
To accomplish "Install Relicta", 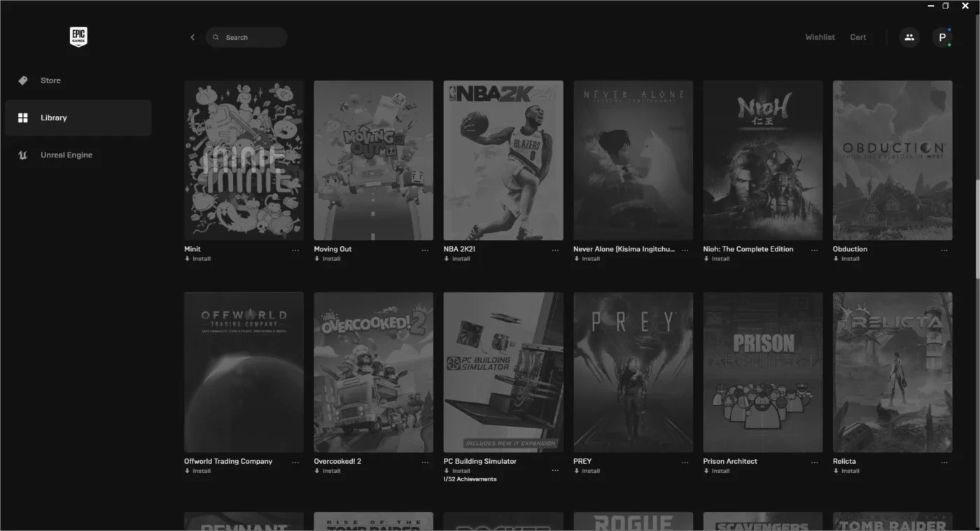I will 847,471.
